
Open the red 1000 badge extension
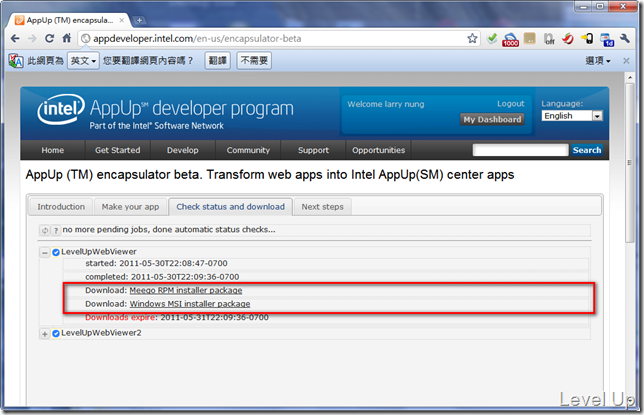point(510,39)
